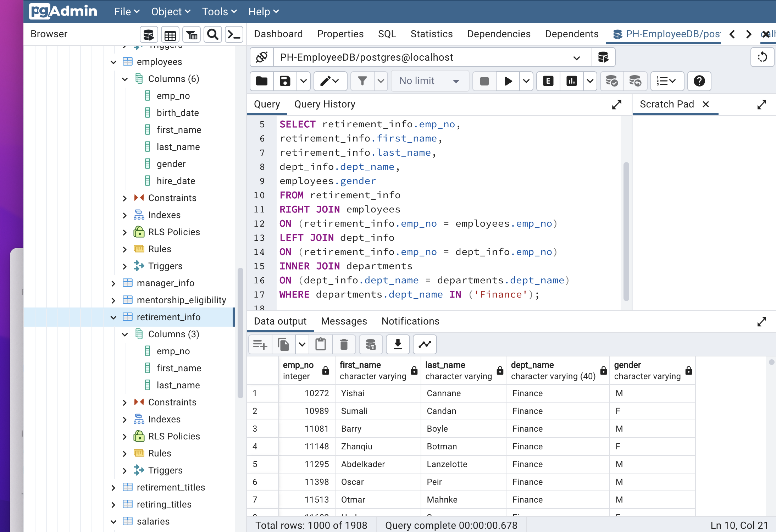Download the query results

coord(397,344)
